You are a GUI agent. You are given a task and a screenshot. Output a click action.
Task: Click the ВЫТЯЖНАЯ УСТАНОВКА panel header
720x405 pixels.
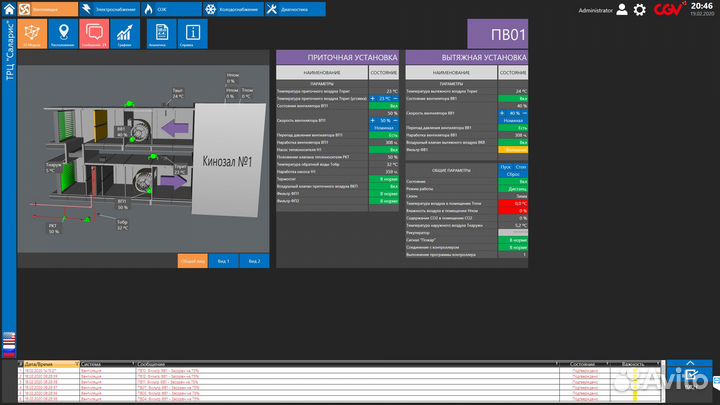tap(467, 57)
